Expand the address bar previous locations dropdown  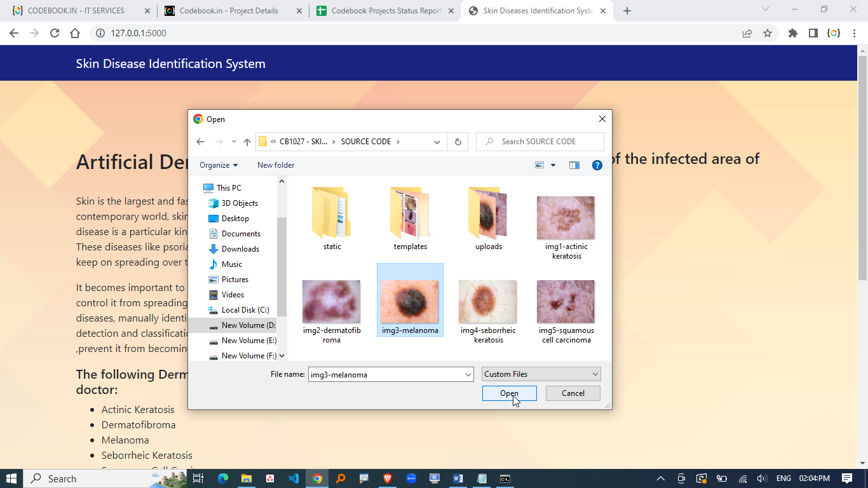pyautogui.click(x=437, y=142)
